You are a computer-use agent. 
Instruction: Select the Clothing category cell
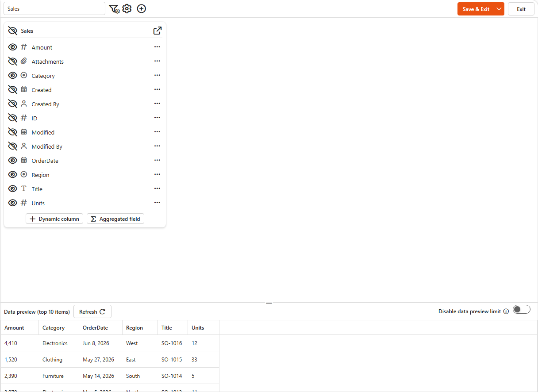pyautogui.click(x=59, y=360)
